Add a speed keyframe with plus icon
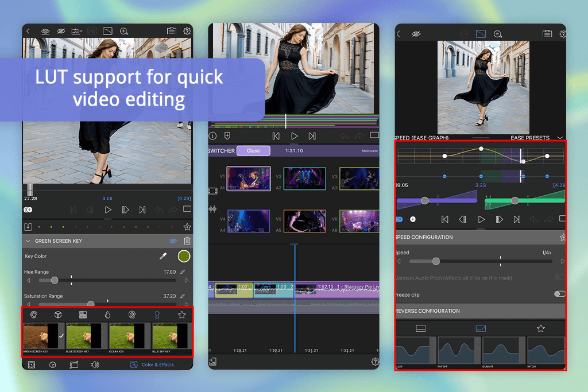 pyautogui.click(x=412, y=219)
